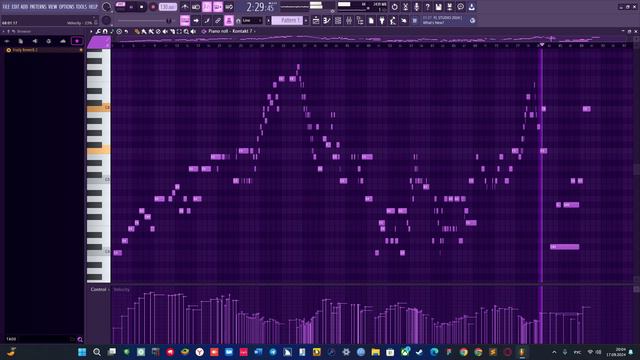Click the arrow left of Pattern 1

268,20
